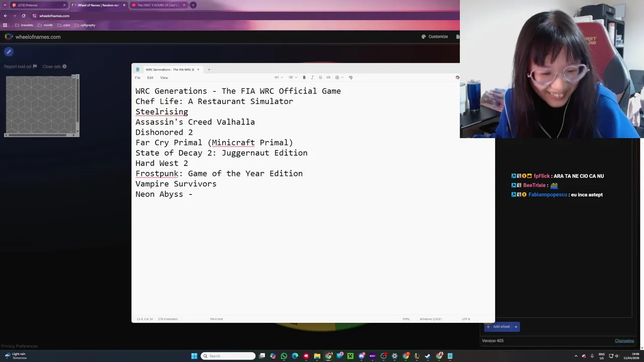This screenshot has width=644, height=362.
Task: Open the color bookmark folder
Action: point(64,25)
